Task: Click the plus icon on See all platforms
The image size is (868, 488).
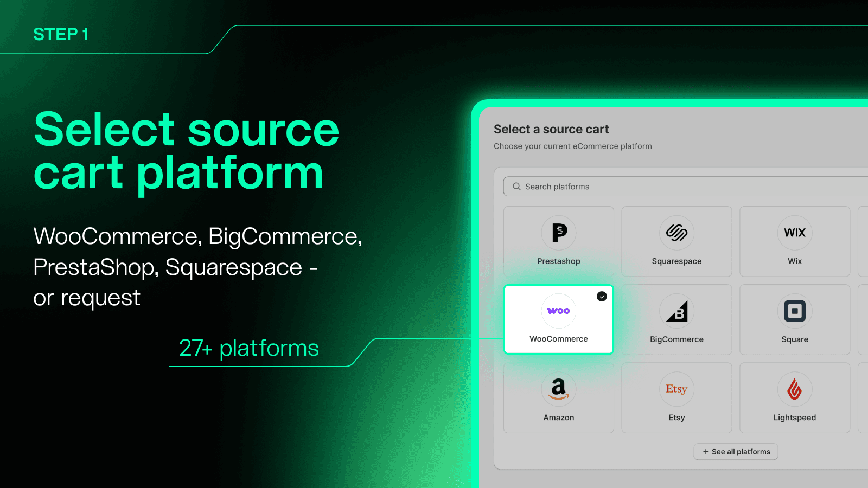Action: click(x=705, y=451)
